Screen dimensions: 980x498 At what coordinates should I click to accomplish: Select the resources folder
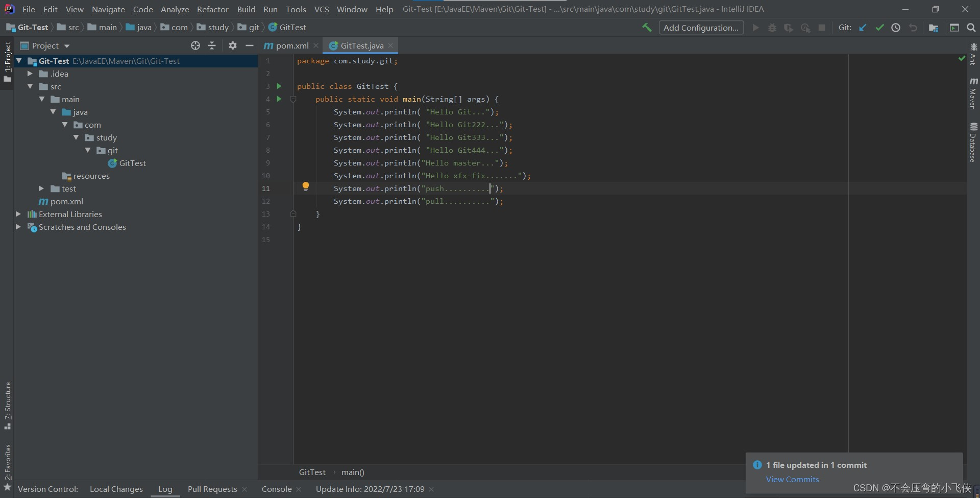[x=86, y=176]
